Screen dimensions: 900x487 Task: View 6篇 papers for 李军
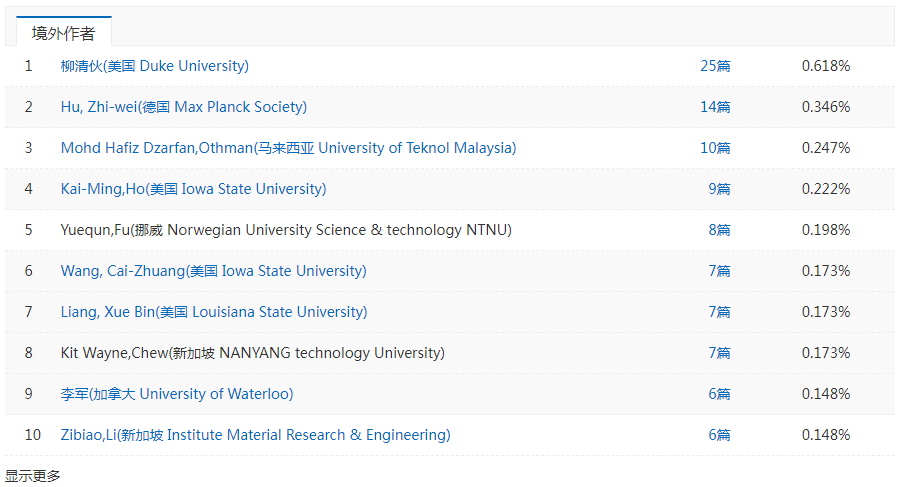(x=719, y=394)
